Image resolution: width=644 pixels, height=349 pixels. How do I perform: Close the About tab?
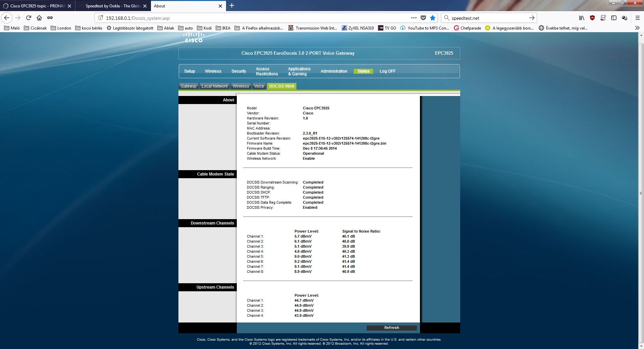220,6
